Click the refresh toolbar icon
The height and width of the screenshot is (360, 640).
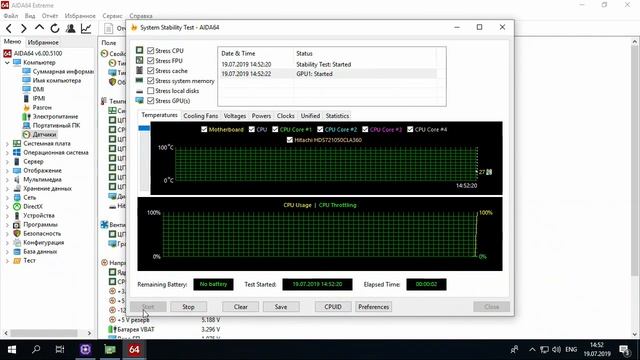55,29
